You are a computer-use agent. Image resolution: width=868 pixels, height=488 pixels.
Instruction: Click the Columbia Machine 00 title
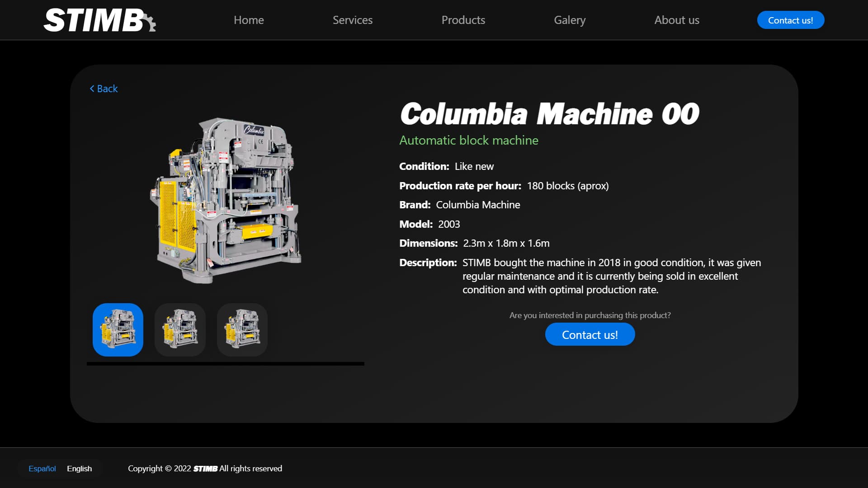pyautogui.click(x=550, y=113)
